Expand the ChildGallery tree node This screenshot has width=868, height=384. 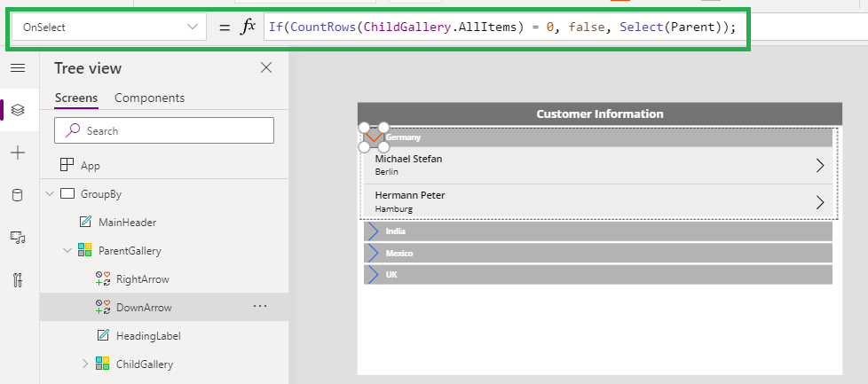(x=85, y=364)
